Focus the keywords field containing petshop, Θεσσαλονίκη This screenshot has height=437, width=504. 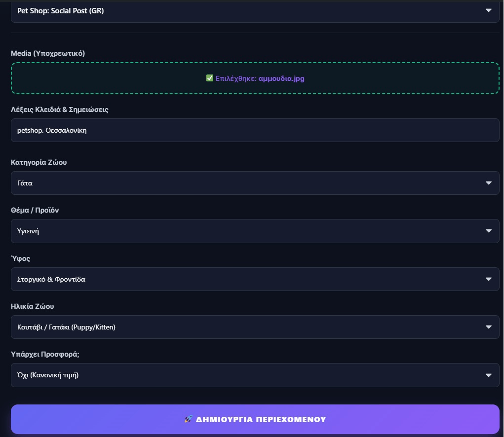[255, 130]
